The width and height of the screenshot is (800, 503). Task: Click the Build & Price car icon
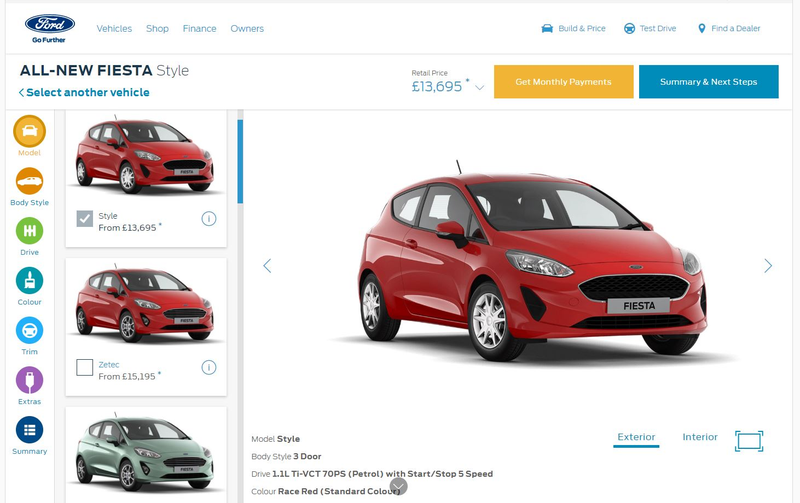[x=547, y=29]
